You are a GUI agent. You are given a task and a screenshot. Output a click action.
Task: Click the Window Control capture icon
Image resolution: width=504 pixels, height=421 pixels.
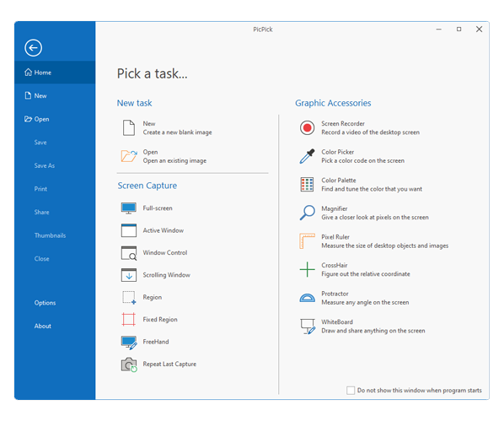pyautogui.click(x=129, y=253)
